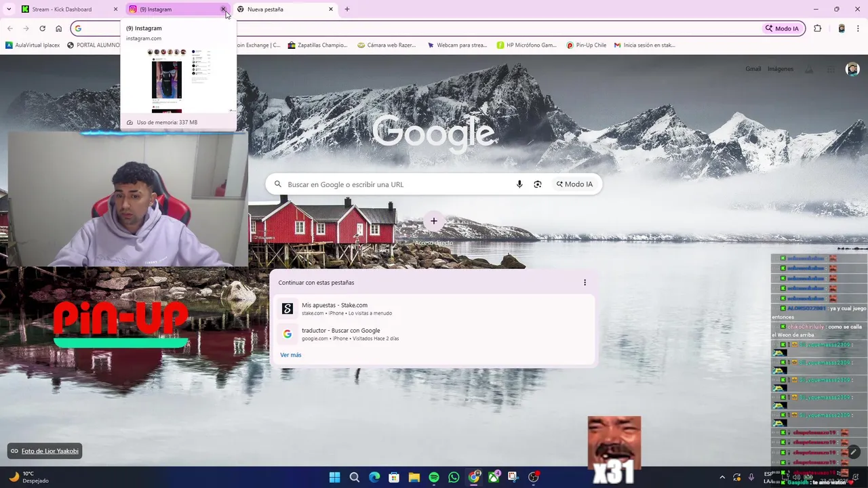Click the Instagram tab preview thumbnail
Screen dimensions: 868x488
(x=179, y=80)
